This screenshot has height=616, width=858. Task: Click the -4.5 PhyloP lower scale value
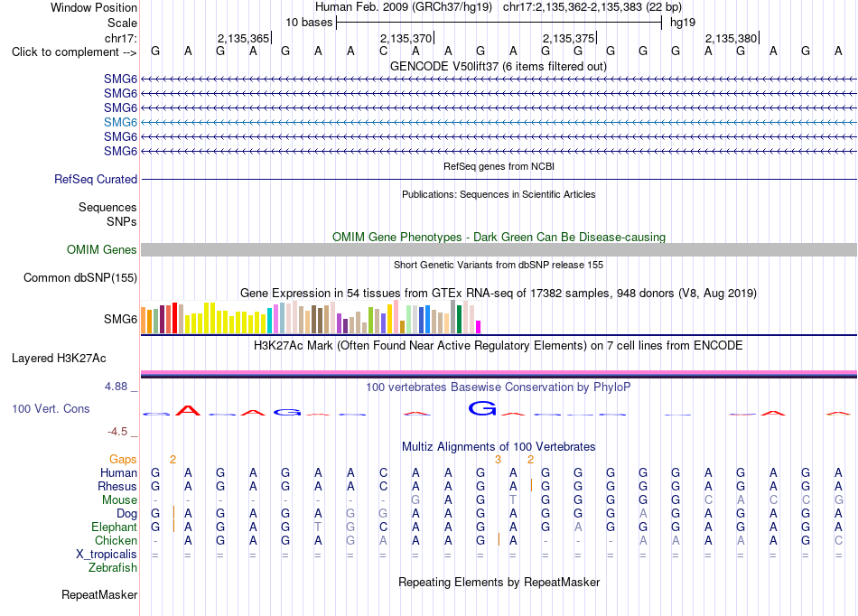[x=117, y=432]
